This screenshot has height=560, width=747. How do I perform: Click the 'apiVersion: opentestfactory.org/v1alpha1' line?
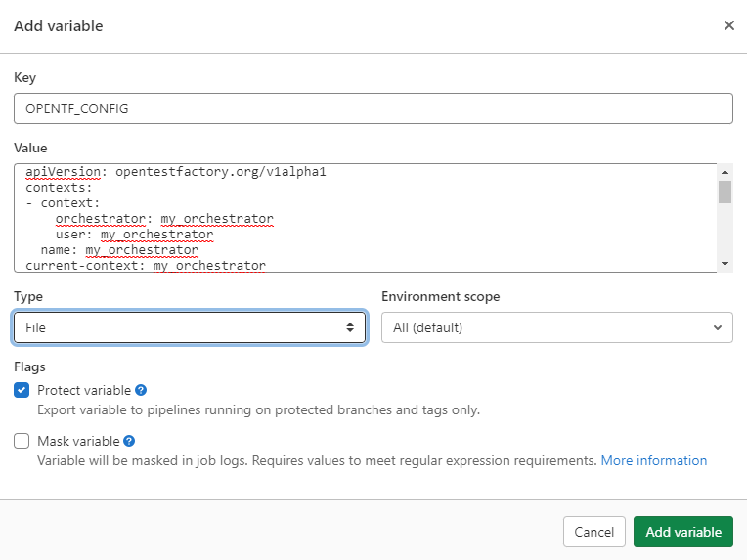(x=176, y=171)
